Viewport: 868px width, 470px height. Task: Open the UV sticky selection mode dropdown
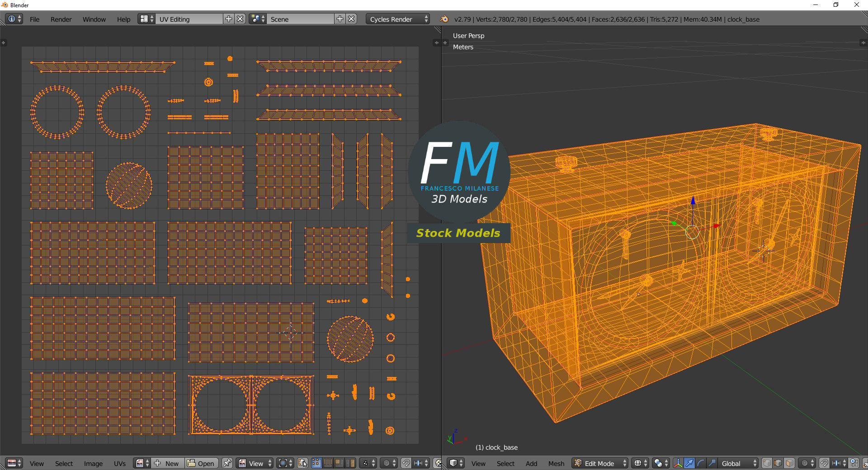368,463
